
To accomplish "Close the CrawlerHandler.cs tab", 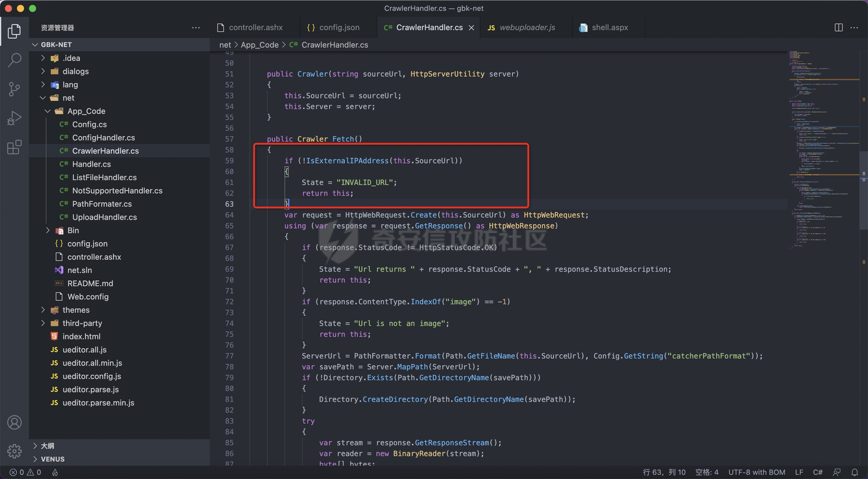I will click(x=472, y=28).
